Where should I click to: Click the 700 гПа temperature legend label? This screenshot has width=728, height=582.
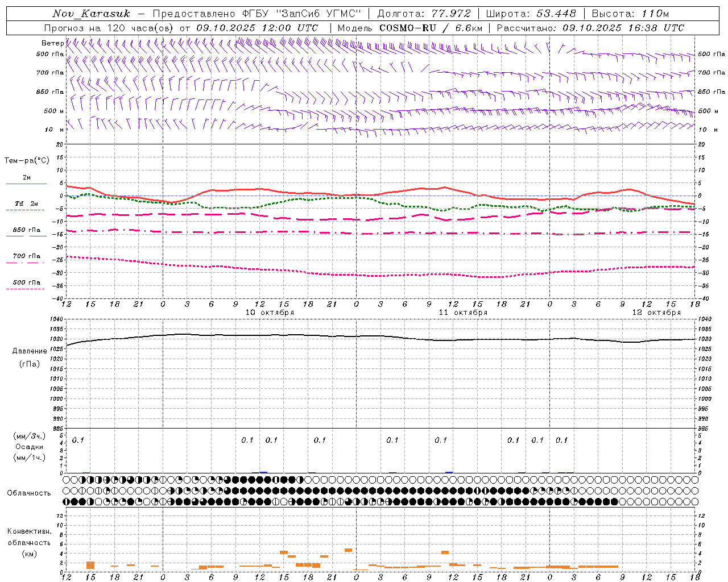pos(26,256)
